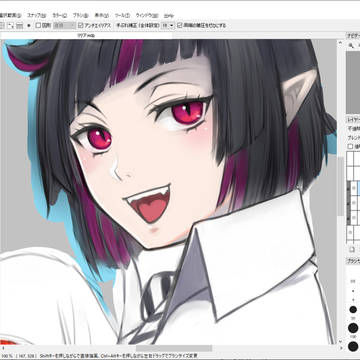360x360 pixels.
Task: Open the ウィンドウ (Window) menu
Action: (147, 15)
